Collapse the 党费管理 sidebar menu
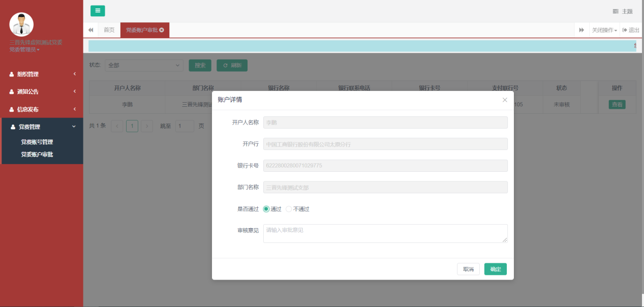644x307 pixels. pyautogui.click(x=42, y=127)
